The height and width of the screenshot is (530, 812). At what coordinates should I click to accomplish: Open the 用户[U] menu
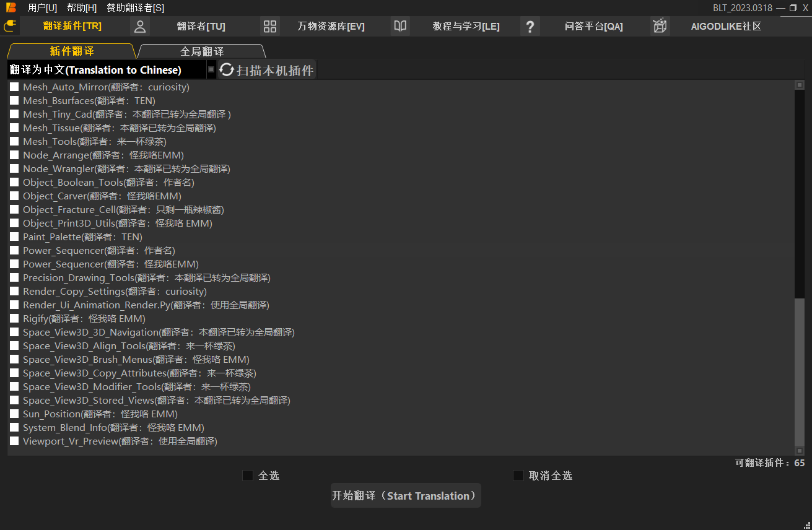pos(42,7)
